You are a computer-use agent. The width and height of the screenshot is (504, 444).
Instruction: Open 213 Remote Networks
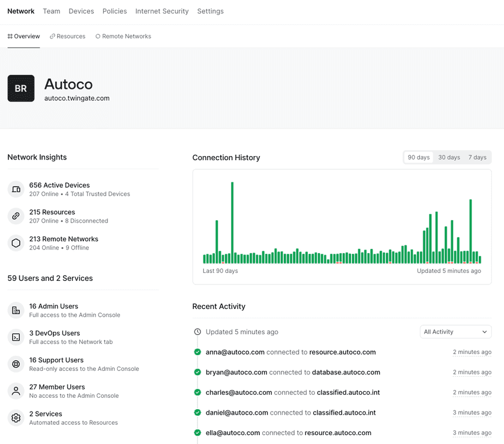point(64,239)
